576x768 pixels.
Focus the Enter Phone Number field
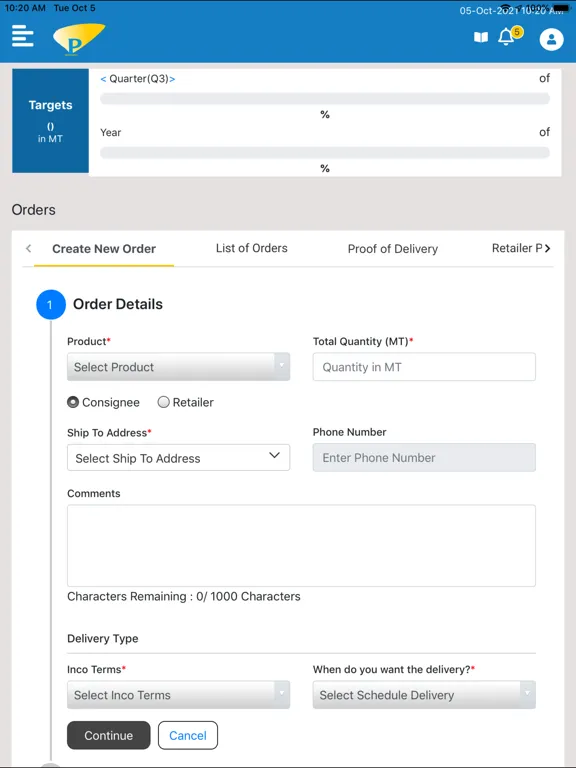(x=424, y=457)
